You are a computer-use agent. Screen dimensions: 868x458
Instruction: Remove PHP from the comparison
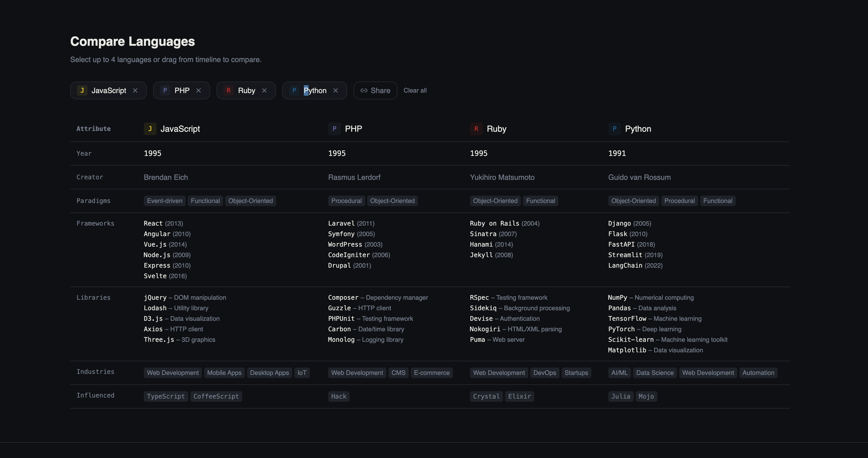click(x=199, y=90)
